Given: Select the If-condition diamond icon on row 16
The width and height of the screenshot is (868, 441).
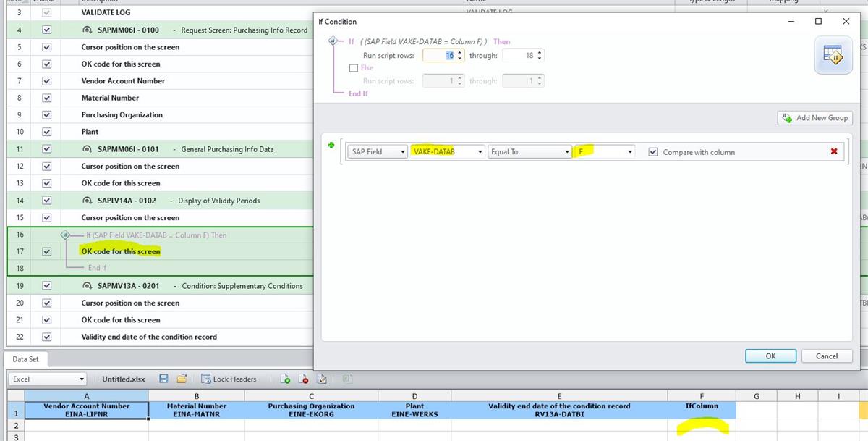Looking at the screenshot, I should coord(65,235).
